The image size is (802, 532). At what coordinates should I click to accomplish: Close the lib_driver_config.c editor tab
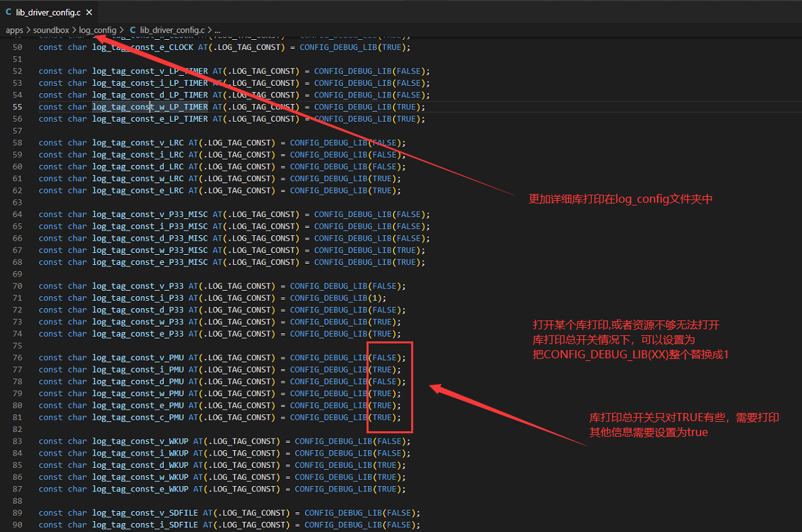pyautogui.click(x=89, y=12)
